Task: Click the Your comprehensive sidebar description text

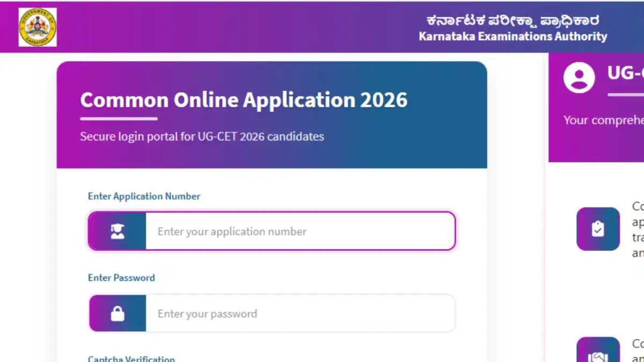Action: 601,120
